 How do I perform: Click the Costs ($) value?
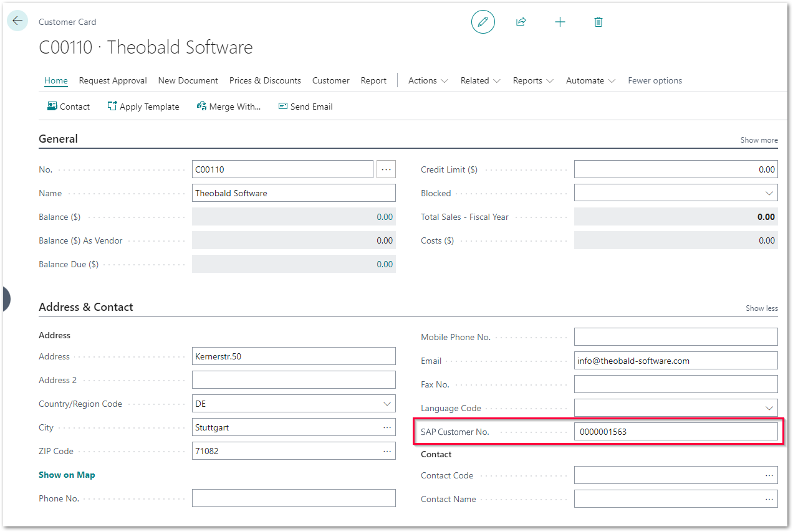point(676,240)
